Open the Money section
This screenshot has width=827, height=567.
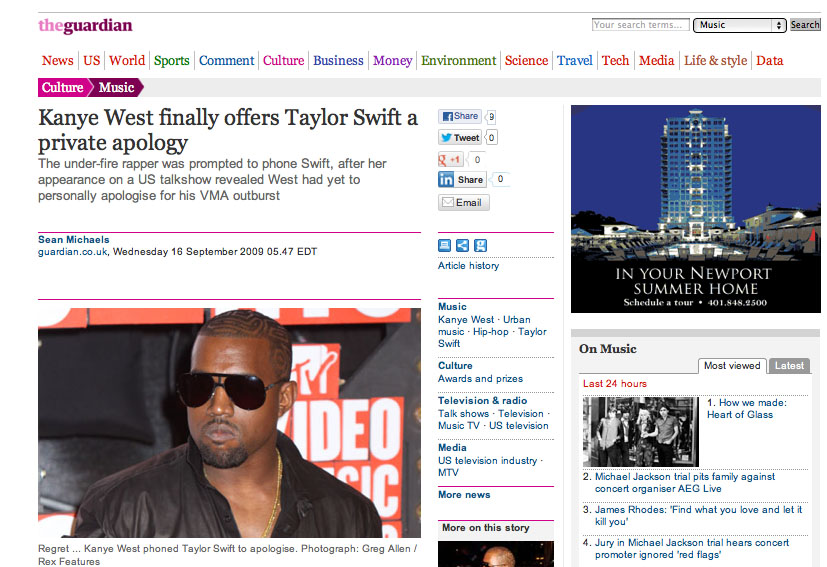point(392,61)
